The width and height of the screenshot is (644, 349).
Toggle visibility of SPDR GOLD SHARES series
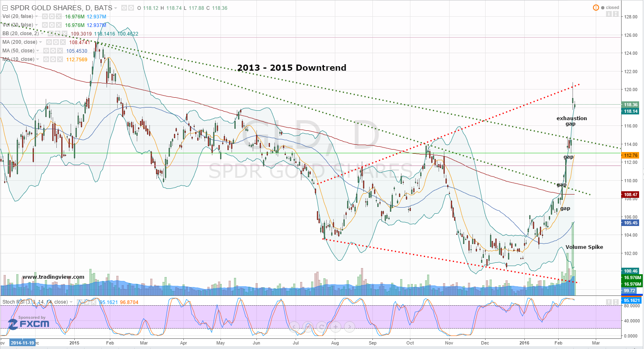point(124,8)
